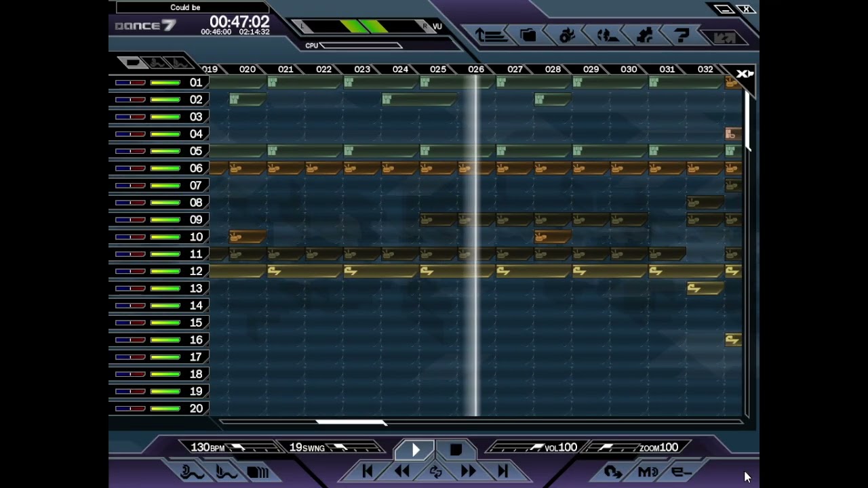
Task: Adjust the pan slider of track 12
Action: (130, 271)
